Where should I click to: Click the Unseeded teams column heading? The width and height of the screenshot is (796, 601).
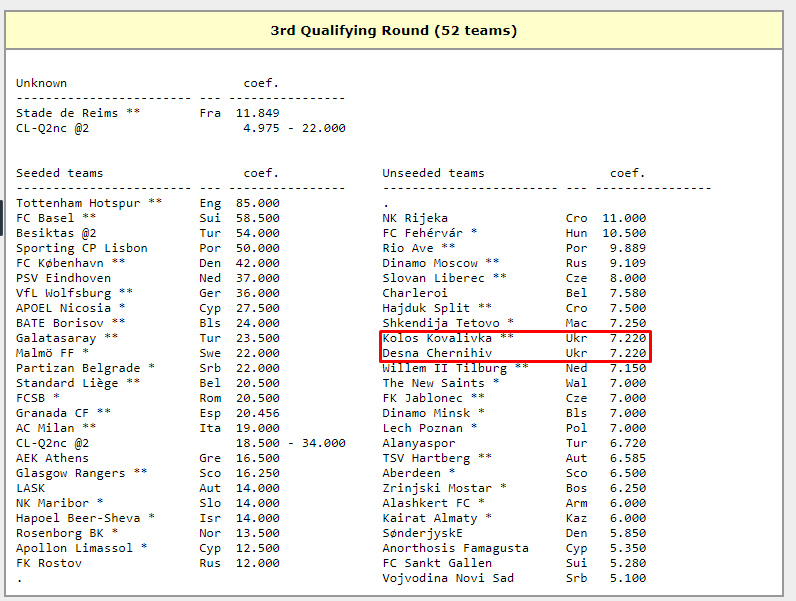coord(433,173)
